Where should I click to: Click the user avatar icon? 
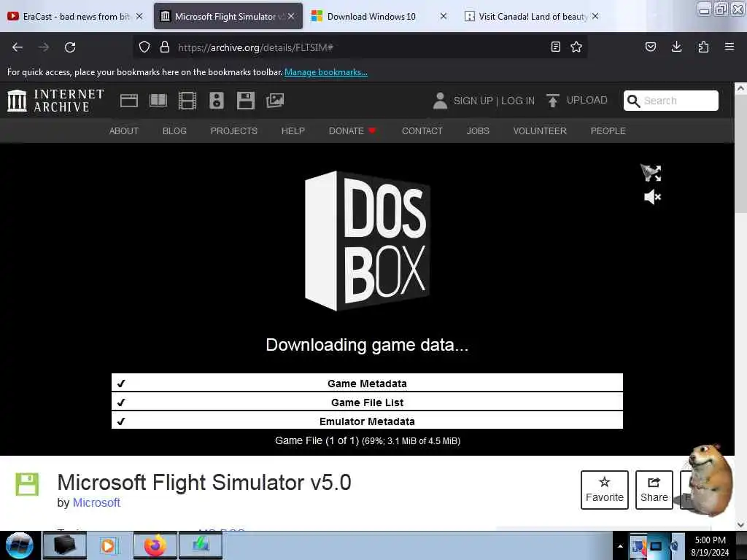pyautogui.click(x=440, y=101)
